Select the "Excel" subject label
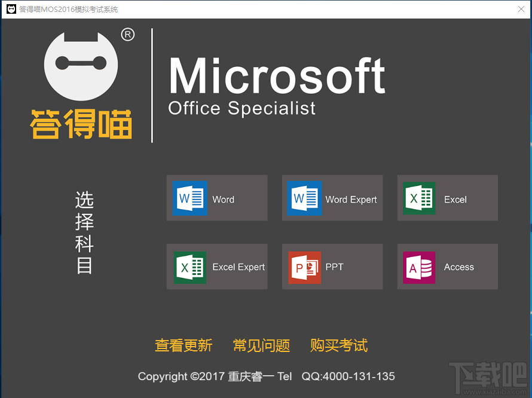 click(x=455, y=200)
